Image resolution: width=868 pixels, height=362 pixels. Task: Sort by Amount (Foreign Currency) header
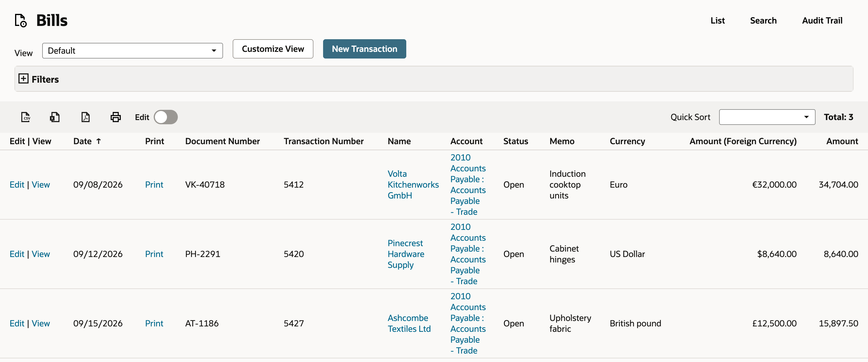(743, 141)
